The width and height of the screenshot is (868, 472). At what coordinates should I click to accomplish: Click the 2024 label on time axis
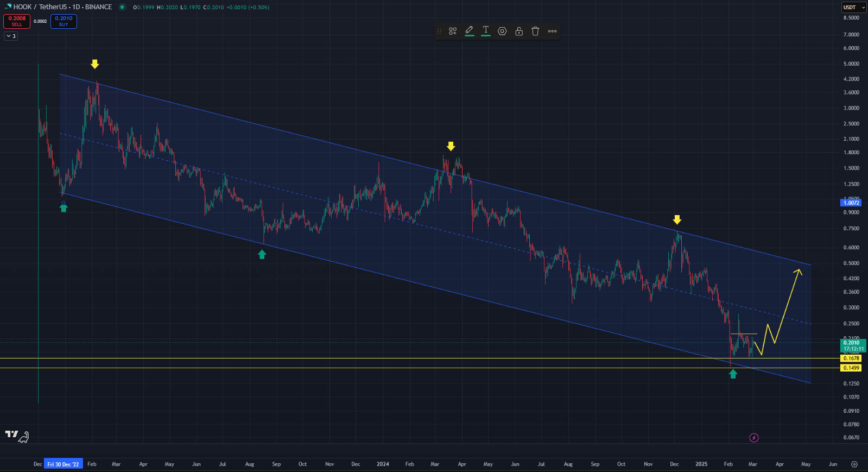pyautogui.click(x=383, y=464)
